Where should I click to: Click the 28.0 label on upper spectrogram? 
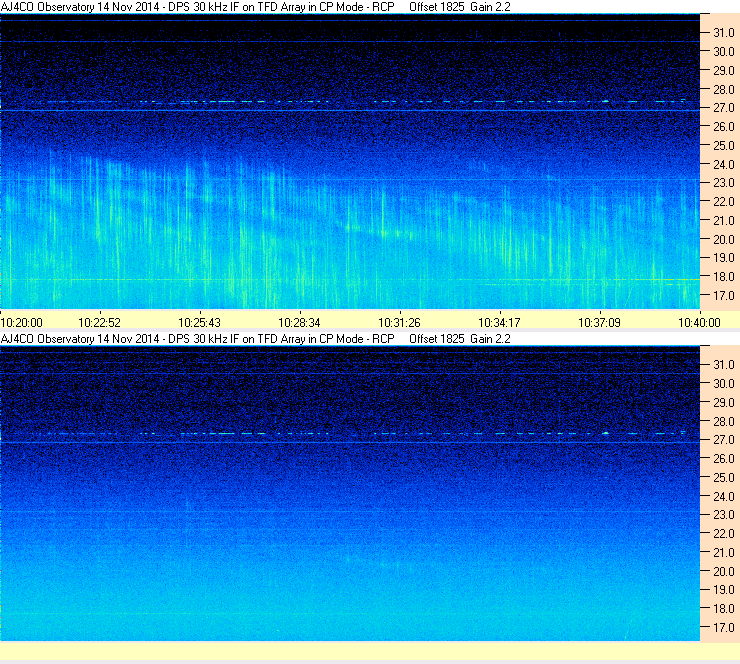(723, 90)
